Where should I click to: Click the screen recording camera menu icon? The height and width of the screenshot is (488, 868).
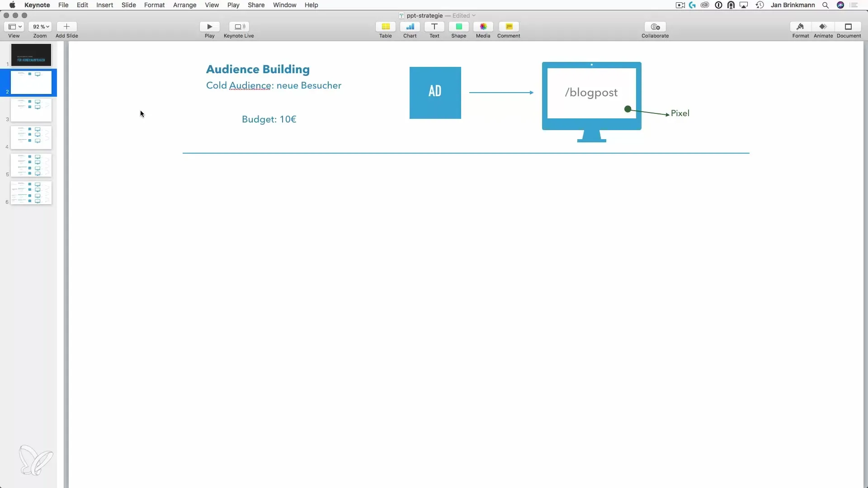[x=680, y=5]
